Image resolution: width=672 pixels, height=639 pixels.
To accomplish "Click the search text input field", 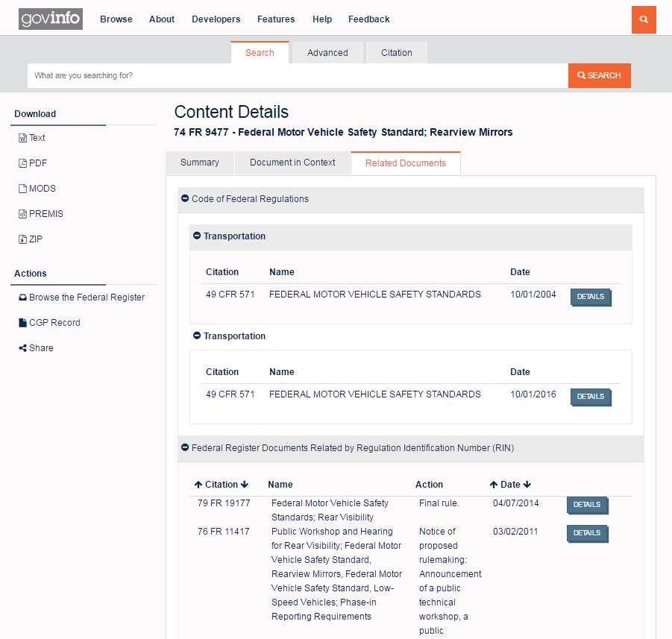I will tap(298, 75).
